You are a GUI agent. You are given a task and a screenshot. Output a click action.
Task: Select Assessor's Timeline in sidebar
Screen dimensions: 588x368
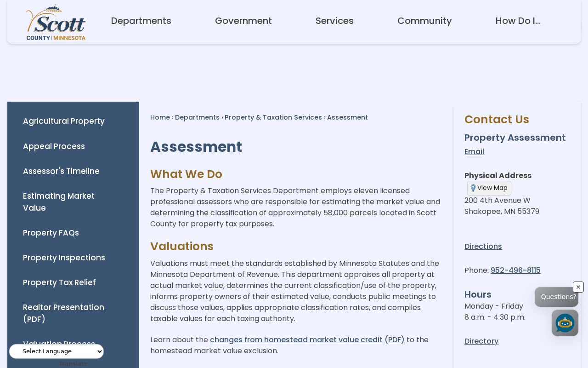point(61,171)
